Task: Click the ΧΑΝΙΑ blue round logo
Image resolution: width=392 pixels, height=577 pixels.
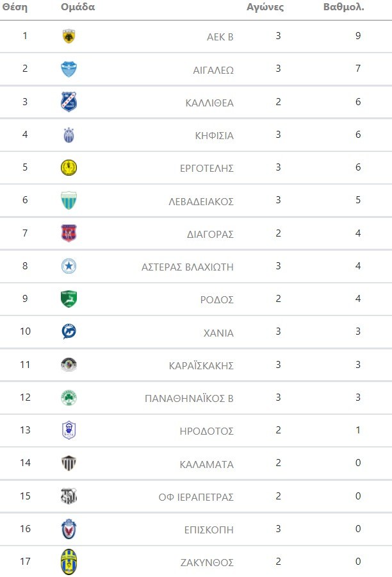Action: (69, 332)
